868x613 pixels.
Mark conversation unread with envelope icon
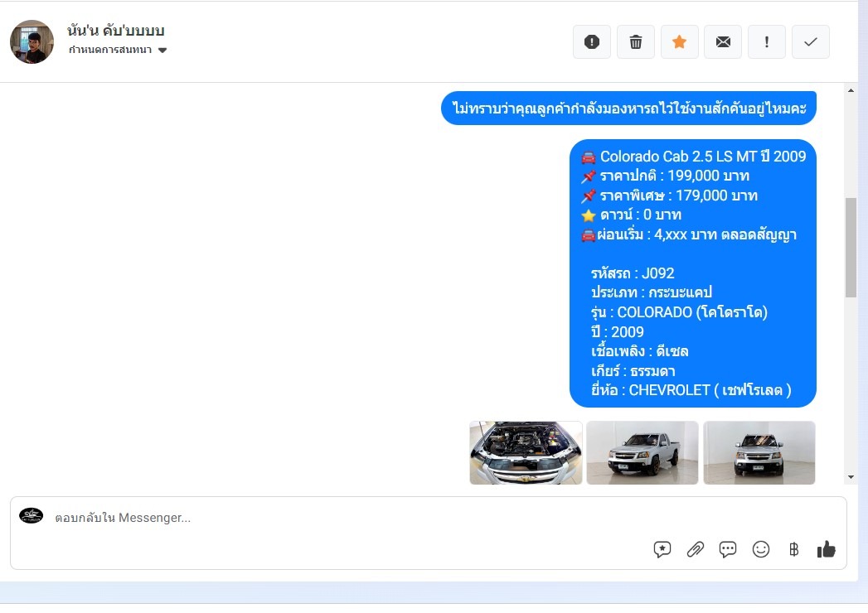point(723,42)
